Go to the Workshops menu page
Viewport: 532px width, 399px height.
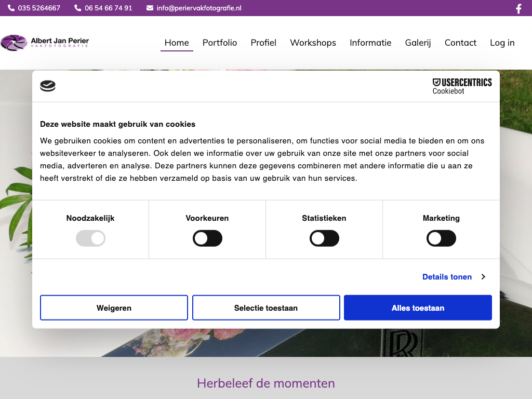point(313,43)
